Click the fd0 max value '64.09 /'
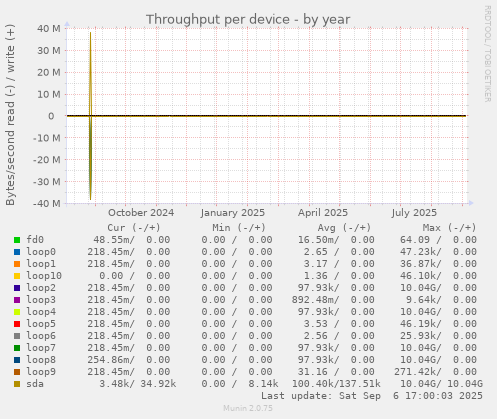497x419 pixels. click(x=421, y=240)
